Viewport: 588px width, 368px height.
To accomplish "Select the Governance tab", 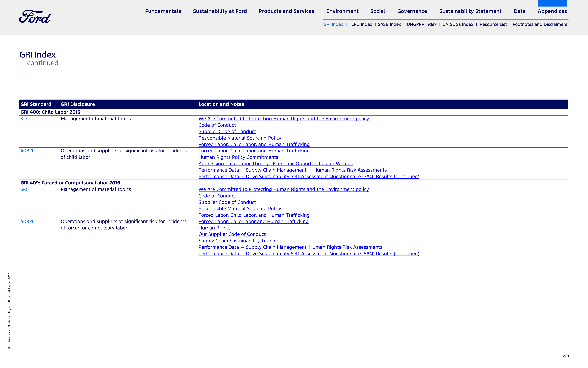I will coord(412,11).
